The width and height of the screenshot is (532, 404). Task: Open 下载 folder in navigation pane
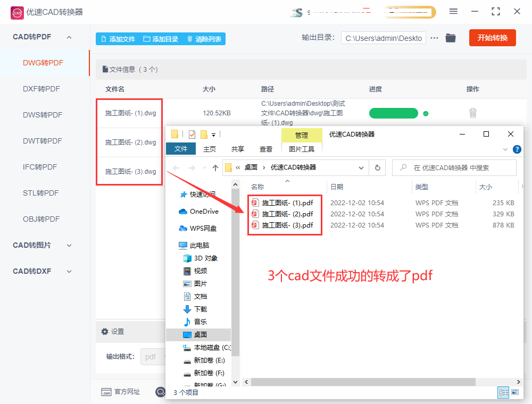pos(195,309)
